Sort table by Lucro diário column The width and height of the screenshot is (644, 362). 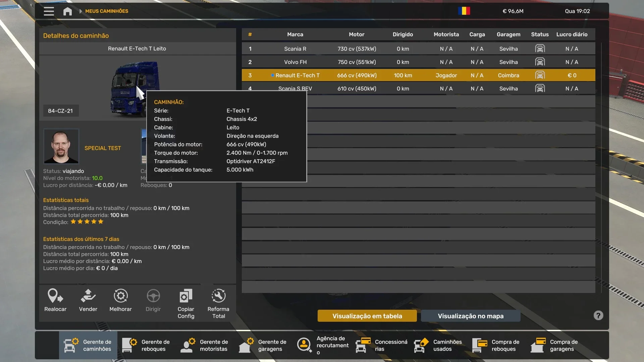pos(572,34)
